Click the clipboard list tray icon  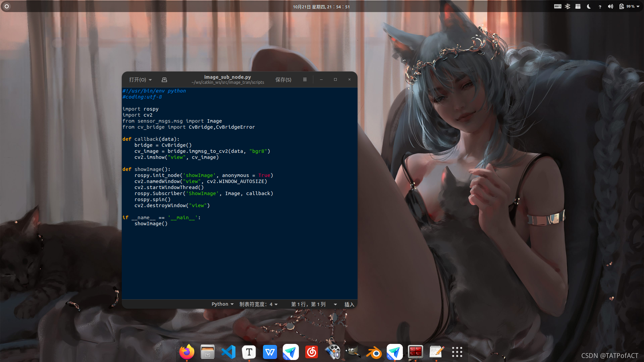(578, 6)
